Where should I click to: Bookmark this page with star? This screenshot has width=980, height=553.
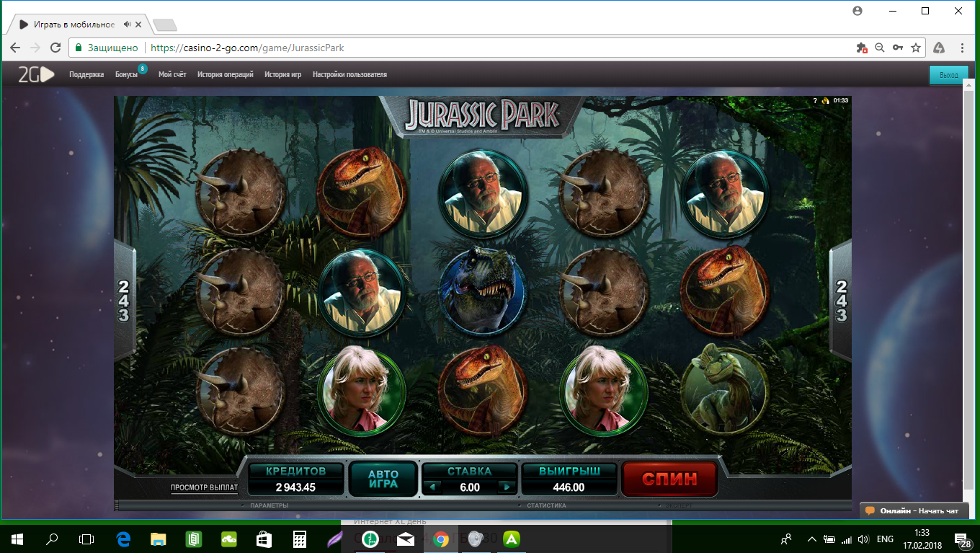click(916, 48)
